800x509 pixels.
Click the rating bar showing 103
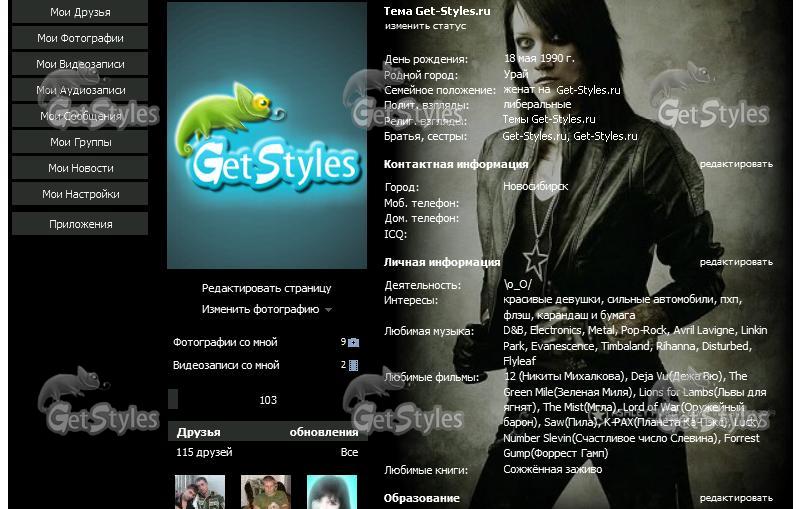pos(267,400)
